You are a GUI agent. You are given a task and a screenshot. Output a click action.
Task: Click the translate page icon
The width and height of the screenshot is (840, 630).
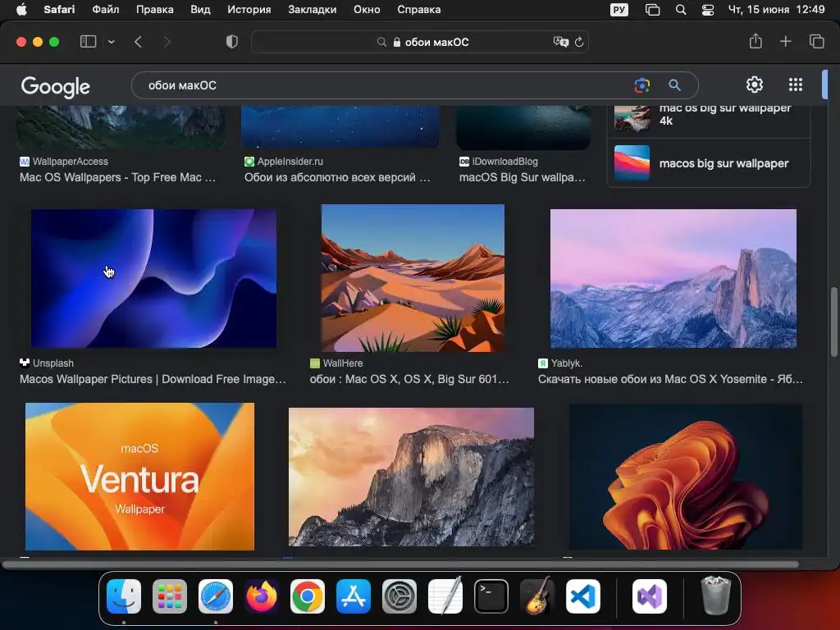[x=560, y=42]
